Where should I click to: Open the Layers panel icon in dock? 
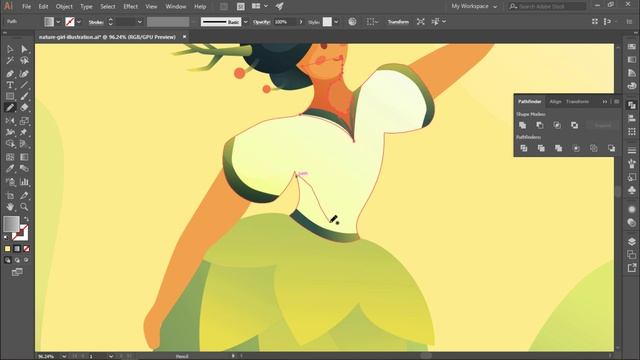pyautogui.click(x=631, y=242)
